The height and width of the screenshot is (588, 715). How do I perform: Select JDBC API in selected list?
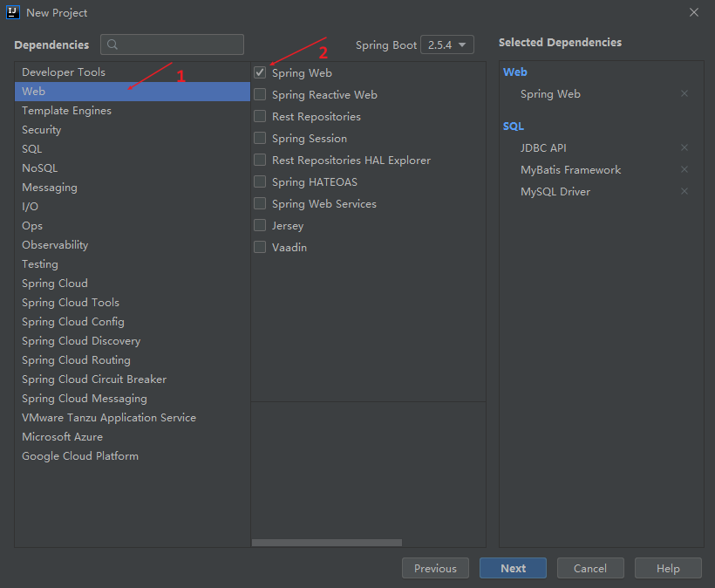click(543, 147)
